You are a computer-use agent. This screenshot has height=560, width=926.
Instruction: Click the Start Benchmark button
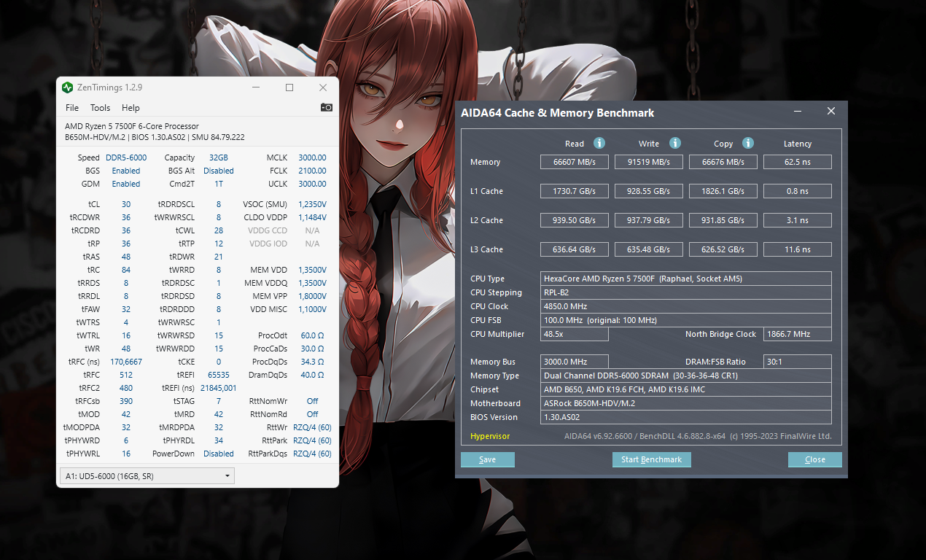click(x=651, y=459)
